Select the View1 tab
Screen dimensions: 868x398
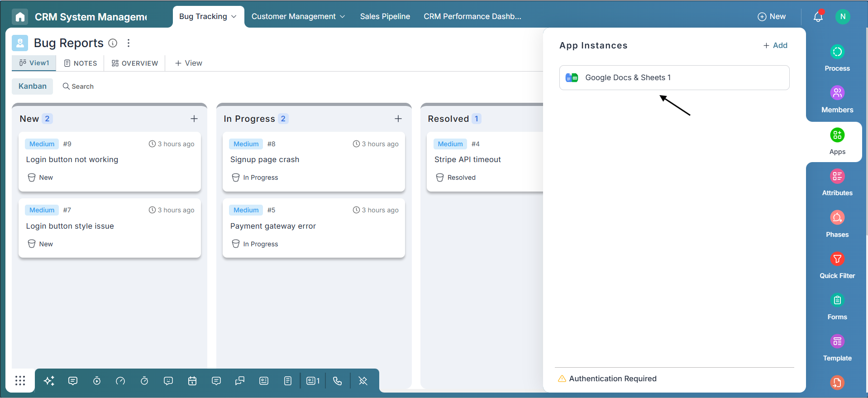point(34,63)
